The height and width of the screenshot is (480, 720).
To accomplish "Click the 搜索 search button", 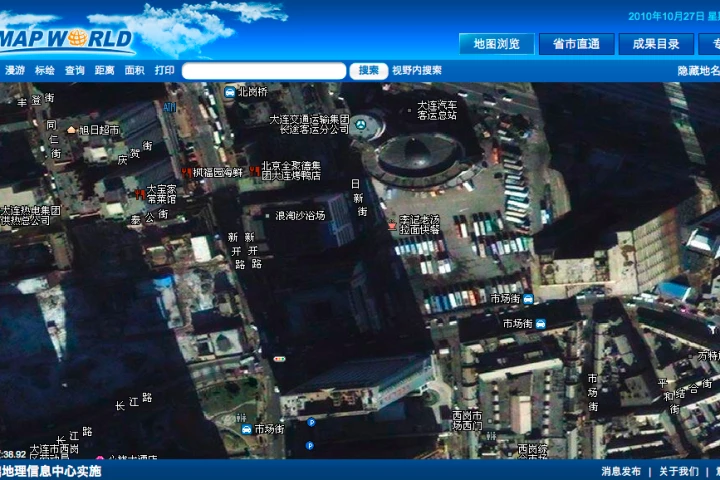I will pyautogui.click(x=369, y=71).
